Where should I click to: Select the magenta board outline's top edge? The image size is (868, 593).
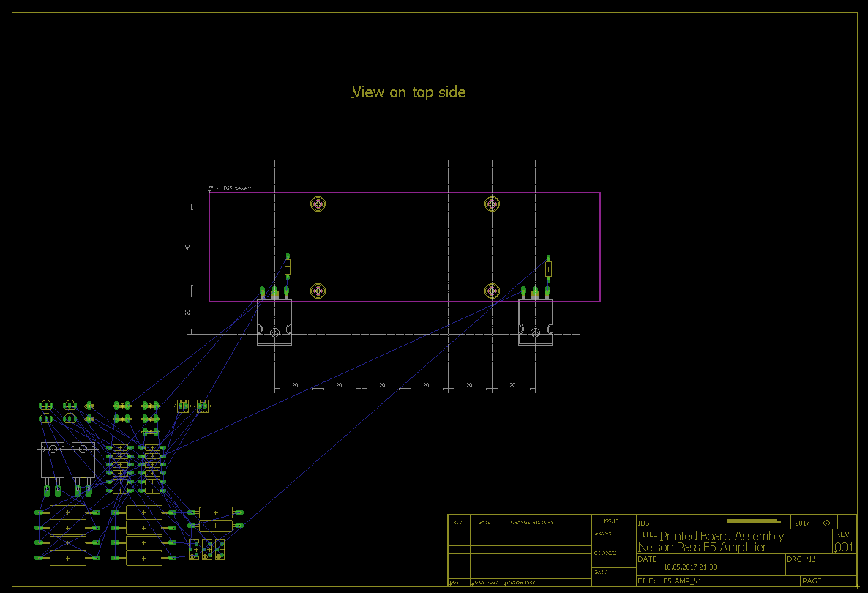[405, 193]
